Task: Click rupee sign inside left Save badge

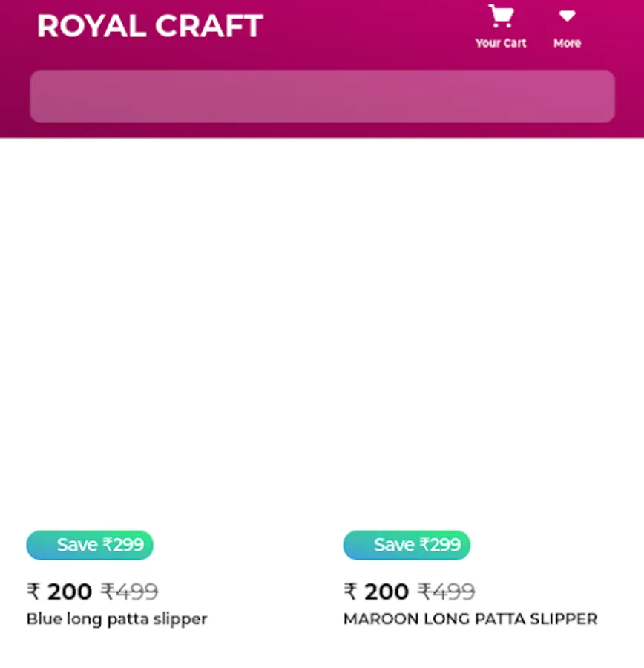Action: 108,545
